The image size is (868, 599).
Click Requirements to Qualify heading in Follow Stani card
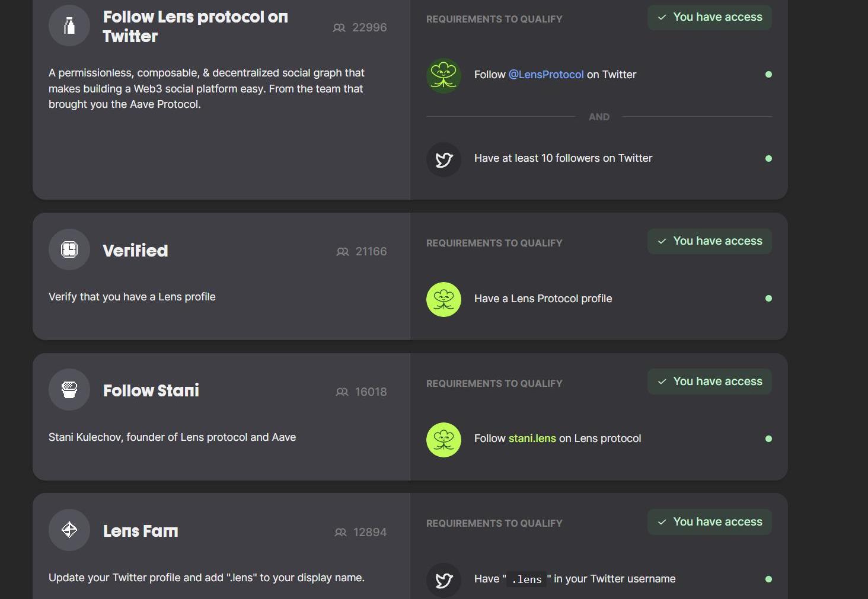pyautogui.click(x=494, y=383)
